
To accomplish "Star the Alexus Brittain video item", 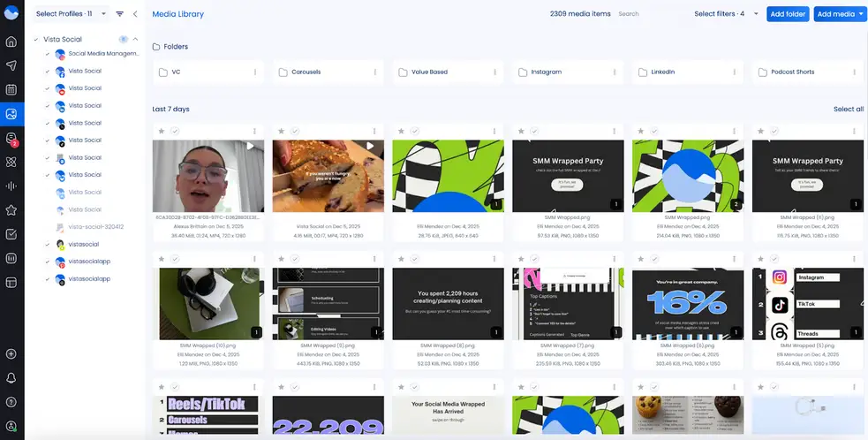I will point(161,131).
